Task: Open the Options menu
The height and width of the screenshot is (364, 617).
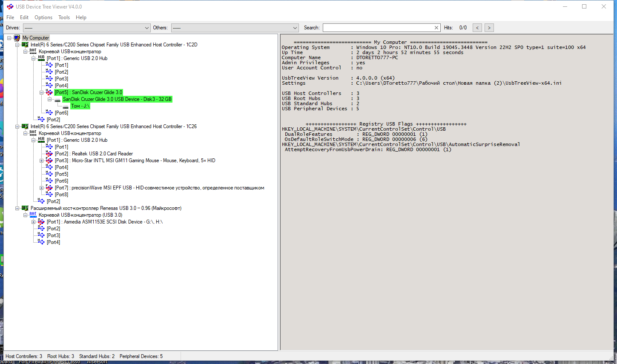Action: tap(43, 17)
